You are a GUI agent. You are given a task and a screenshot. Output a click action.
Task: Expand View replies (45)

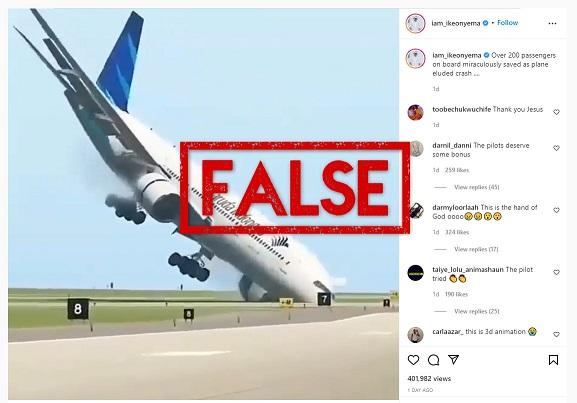[x=477, y=187]
